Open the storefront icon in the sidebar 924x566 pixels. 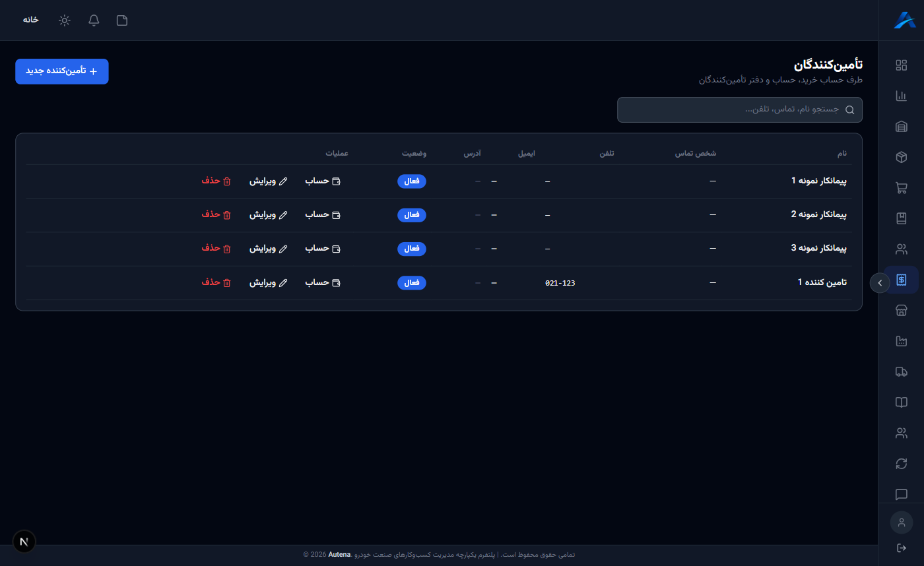(901, 311)
